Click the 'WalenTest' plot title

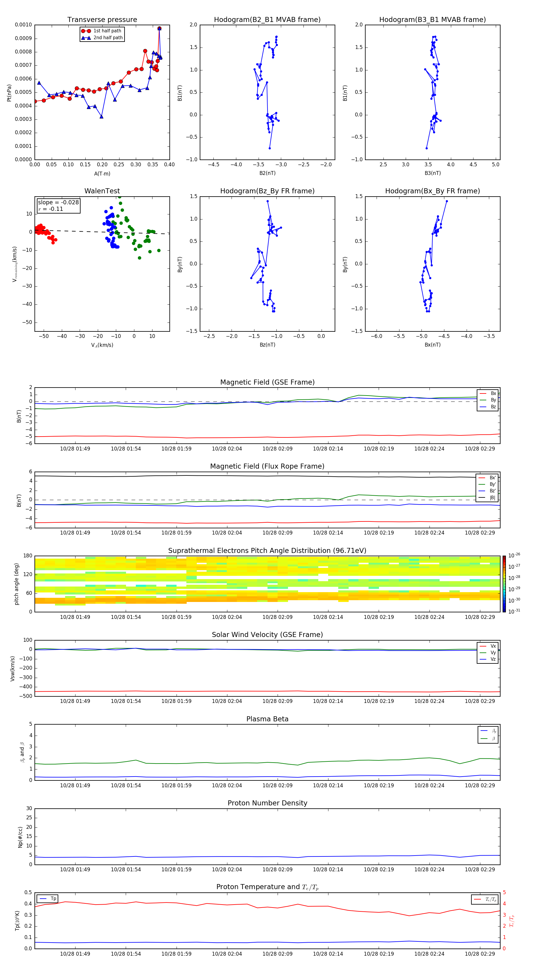[102, 191]
